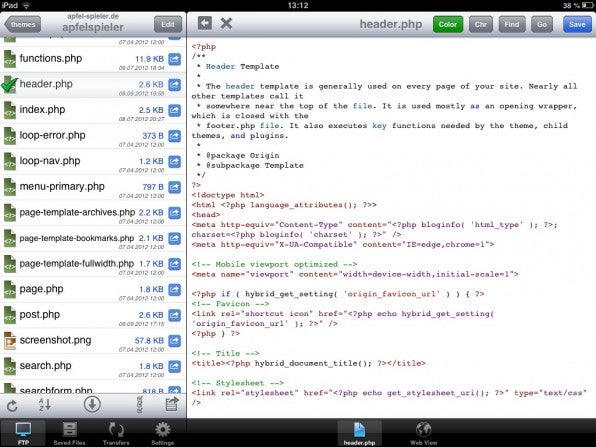Save the file with Save button
The height and width of the screenshot is (447, 596).
tap(577, 24)
